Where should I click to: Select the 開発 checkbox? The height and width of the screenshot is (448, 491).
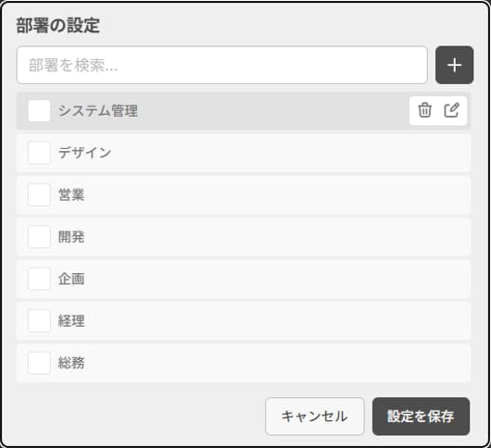click(39, 237)
